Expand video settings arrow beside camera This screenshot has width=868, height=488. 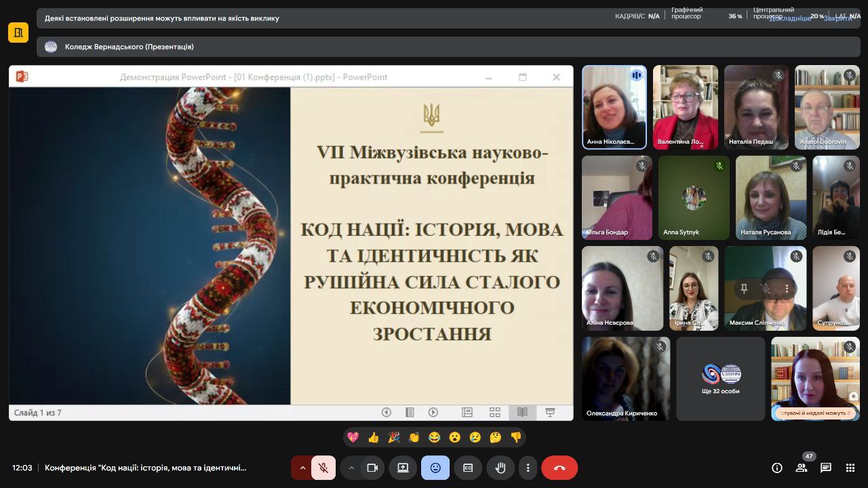coord(351,468)
